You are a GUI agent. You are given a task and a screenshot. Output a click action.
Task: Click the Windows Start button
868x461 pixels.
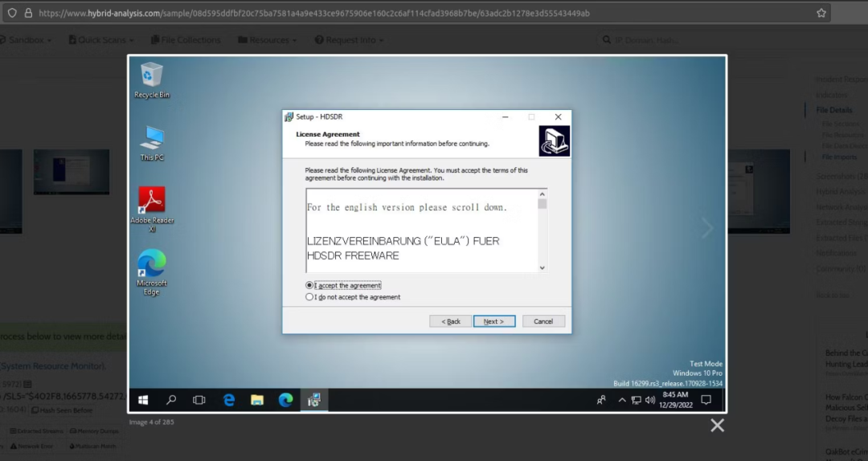pyautogui.click(x=143, y=400)
